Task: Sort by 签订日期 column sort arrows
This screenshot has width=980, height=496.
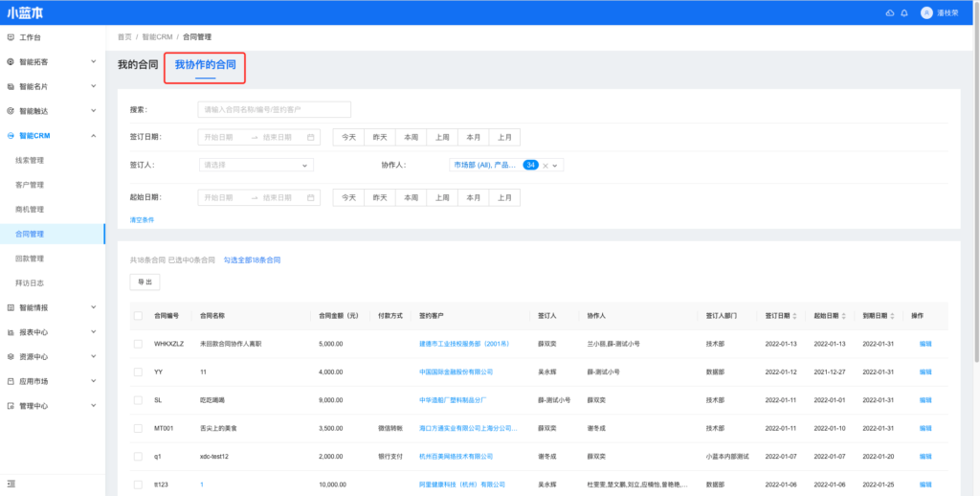Action: click(797, 315)
